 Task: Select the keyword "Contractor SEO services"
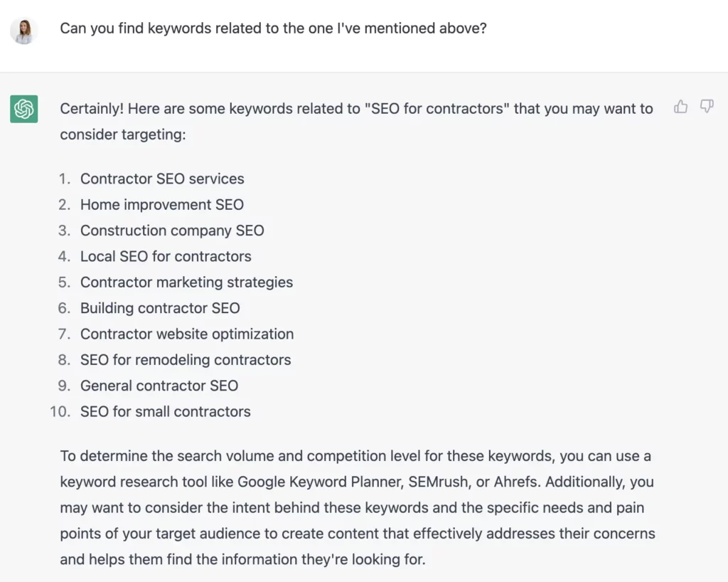tap(163, 179)
